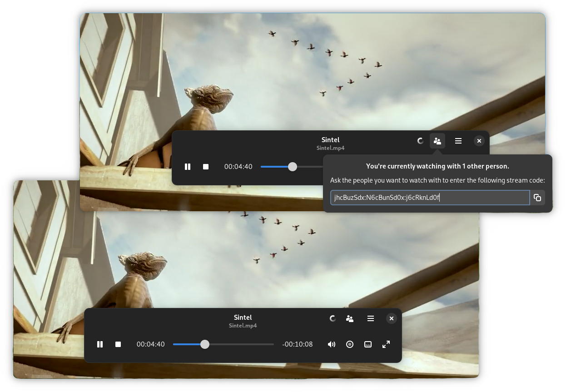The width and height of the screenshot is (566, 392).
Task: Close the upper Sintel player window
Action: pyautogui.click(x=479, y=141)
